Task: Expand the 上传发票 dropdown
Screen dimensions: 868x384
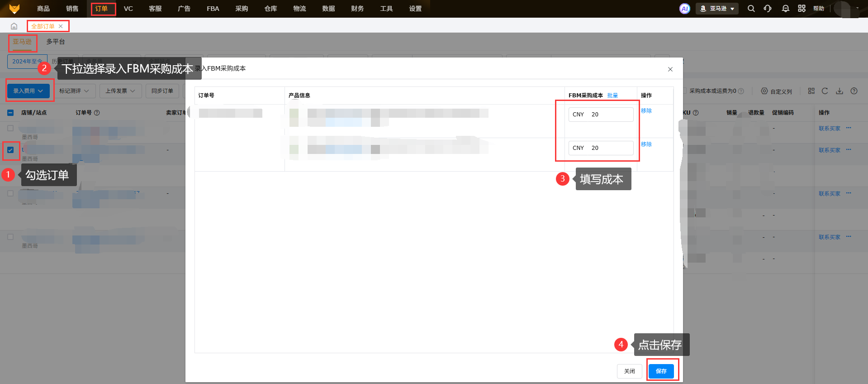Action: [x=120, y=91]
